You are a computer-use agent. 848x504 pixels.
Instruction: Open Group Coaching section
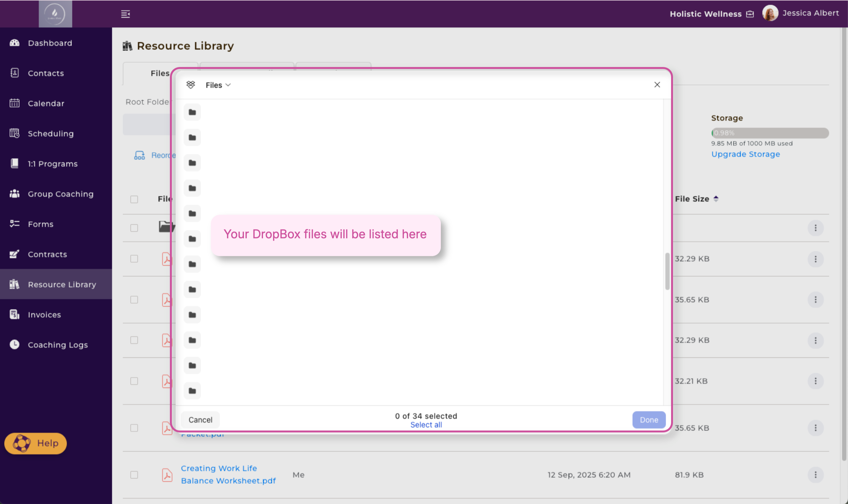[60, 194]
